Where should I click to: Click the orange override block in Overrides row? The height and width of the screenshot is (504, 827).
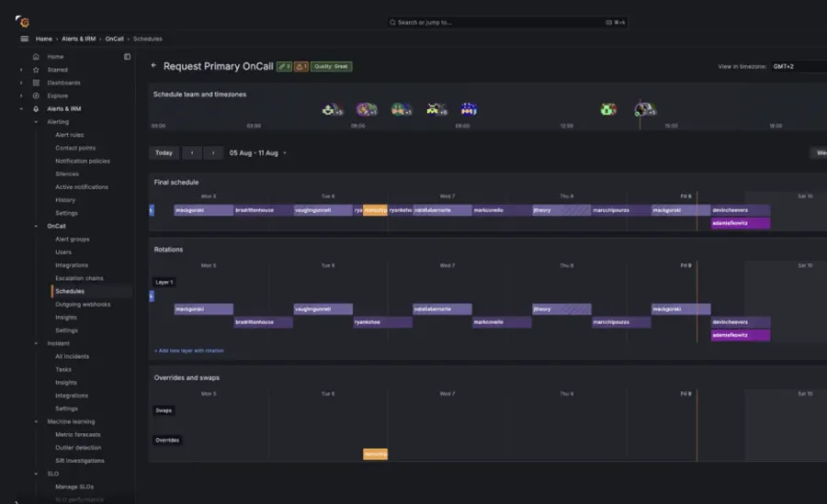click(x=375, y=454)
